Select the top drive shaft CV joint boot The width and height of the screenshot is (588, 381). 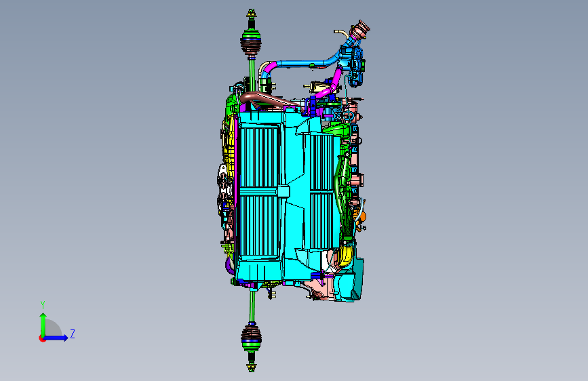point(250,48)
